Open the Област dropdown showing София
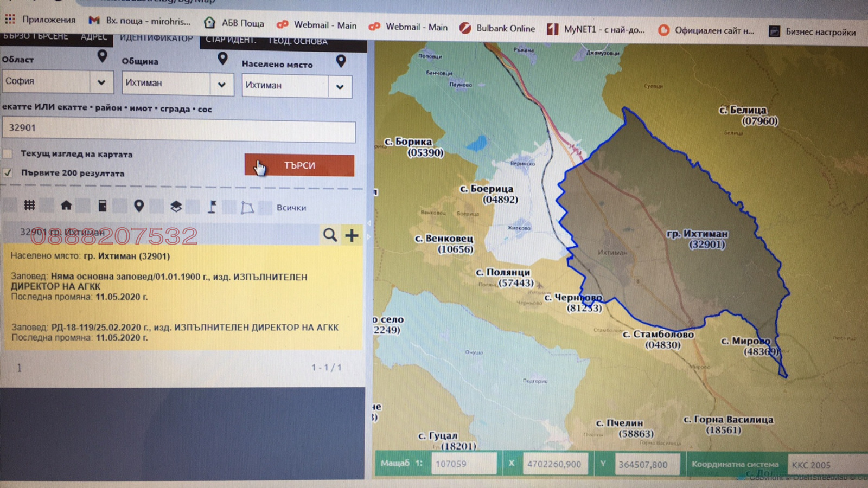This screenshot has height=488, width=868. tap(57, 81)
